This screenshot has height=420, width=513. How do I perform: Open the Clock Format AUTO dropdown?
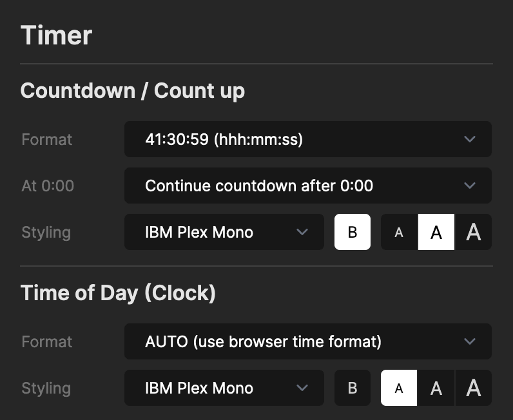tap(307, 341)
